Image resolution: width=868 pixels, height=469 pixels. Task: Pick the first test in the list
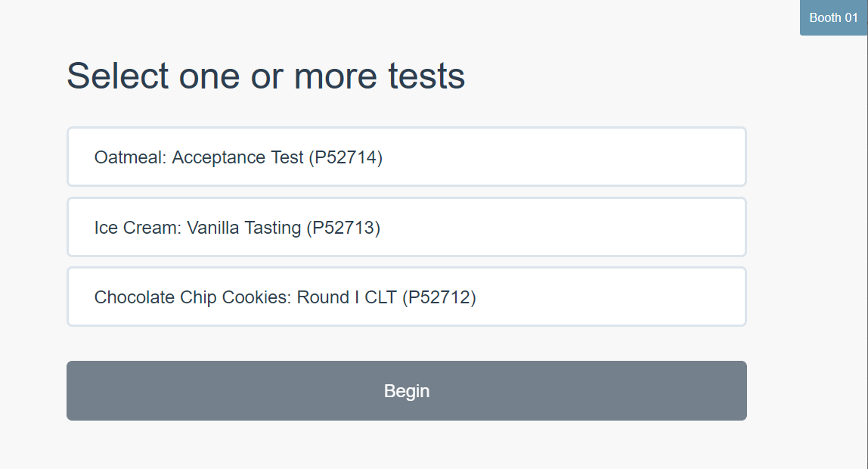407,157
